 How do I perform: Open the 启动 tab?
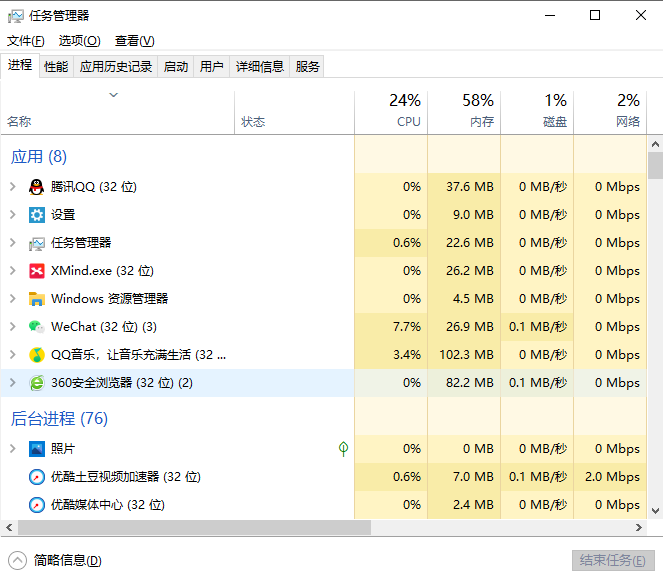click(x=176, y=67)
